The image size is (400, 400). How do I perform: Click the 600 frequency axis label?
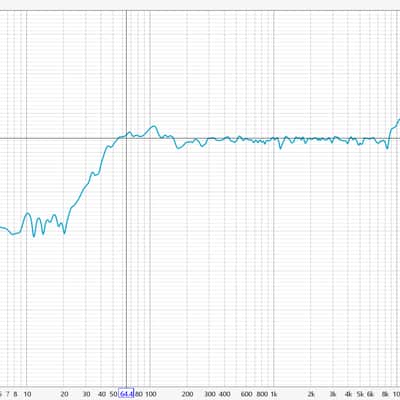click(x=246, y=394)
